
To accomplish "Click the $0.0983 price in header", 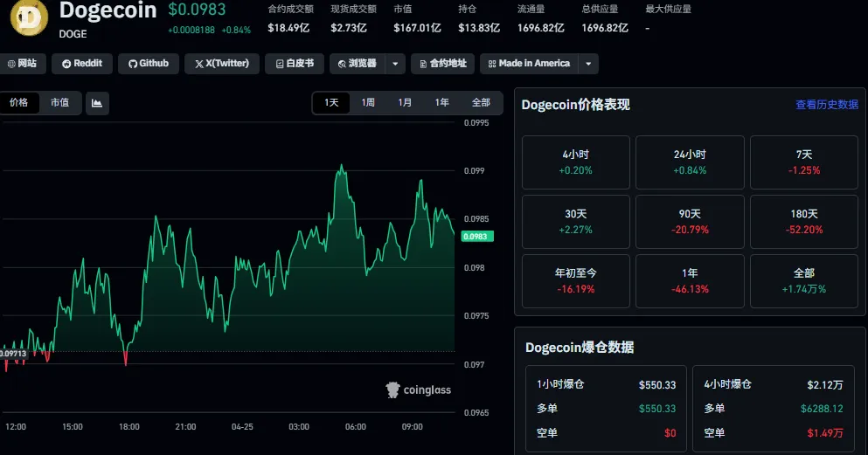I will [197, 10].
